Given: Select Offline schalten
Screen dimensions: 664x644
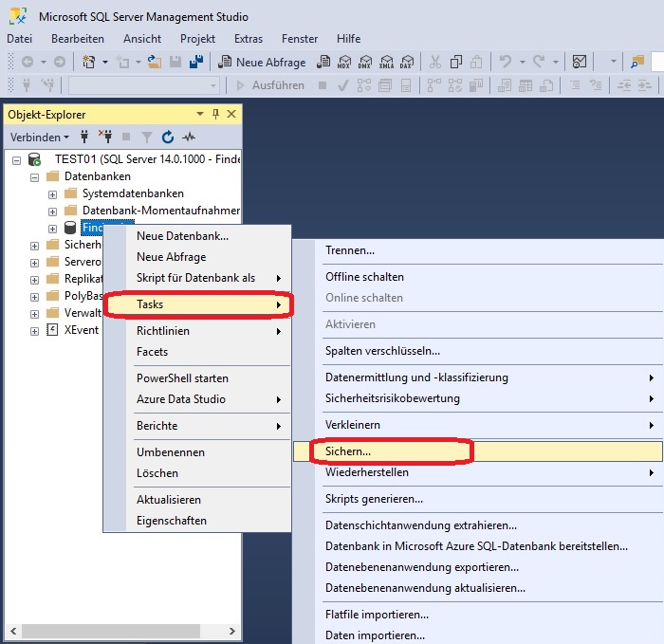Looking at the screenshot, I should (x=478, y=277).
